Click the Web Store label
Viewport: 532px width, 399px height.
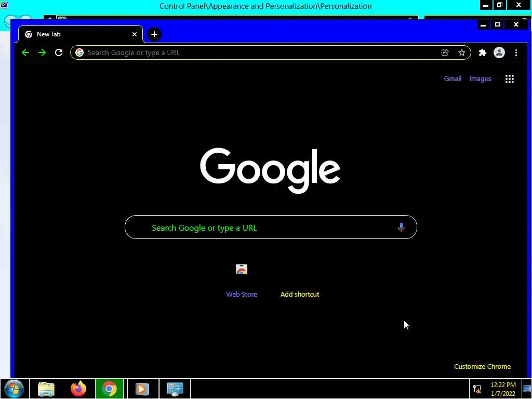(x=242, y=294)
